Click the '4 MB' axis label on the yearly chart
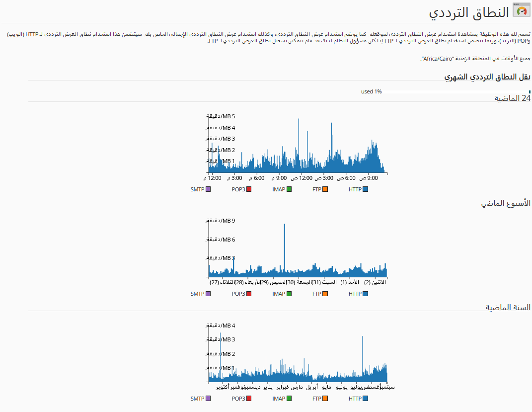Viewport: 532px width, 412px height. point(221,326)
